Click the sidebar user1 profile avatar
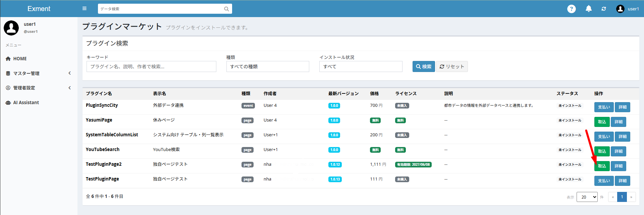 pos(11,28)
